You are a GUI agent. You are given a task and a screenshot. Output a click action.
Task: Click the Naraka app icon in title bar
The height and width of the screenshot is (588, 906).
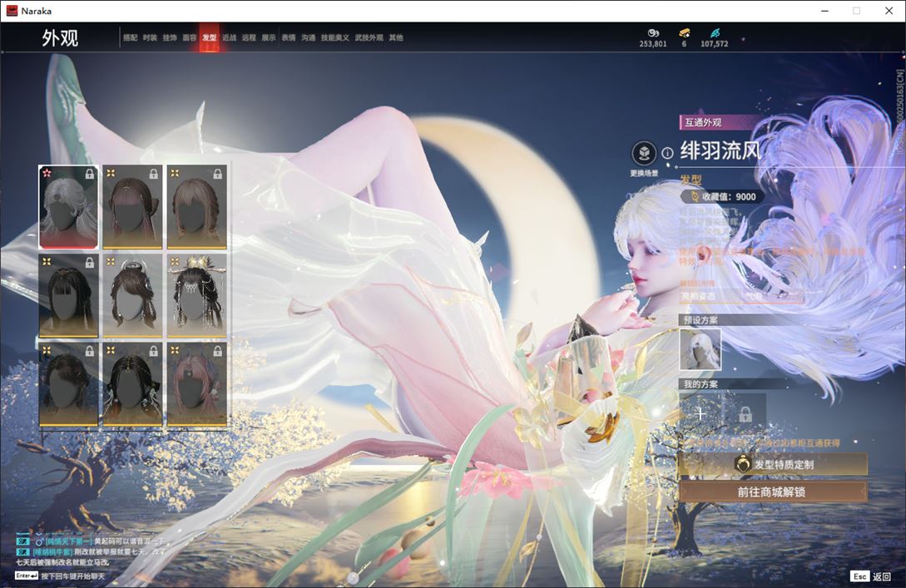[x=12, y=11]
